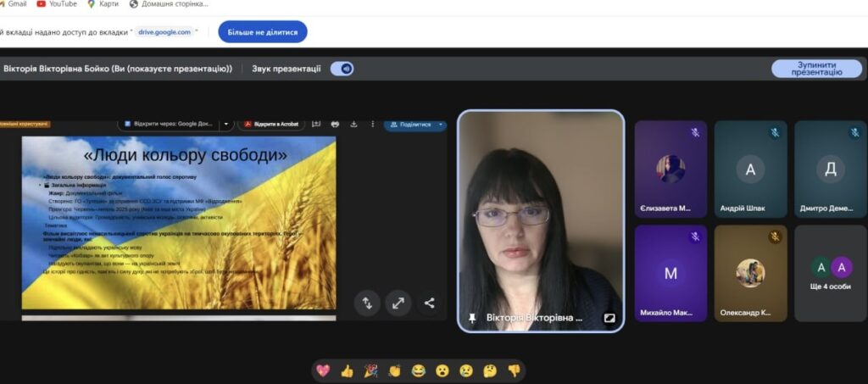Image resolution: width=868 pixels, height=384 pixels.
Task: Click the Зупинити презентацію button
Action: 816,69
